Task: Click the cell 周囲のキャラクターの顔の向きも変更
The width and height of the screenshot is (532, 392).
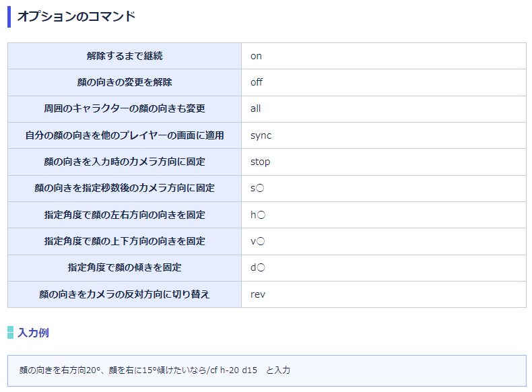Action: click(125, 109)
